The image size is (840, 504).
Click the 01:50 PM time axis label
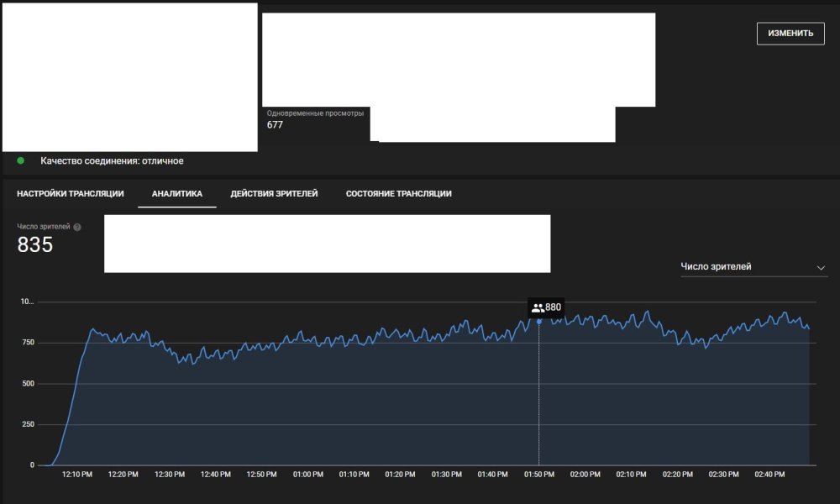538,475
